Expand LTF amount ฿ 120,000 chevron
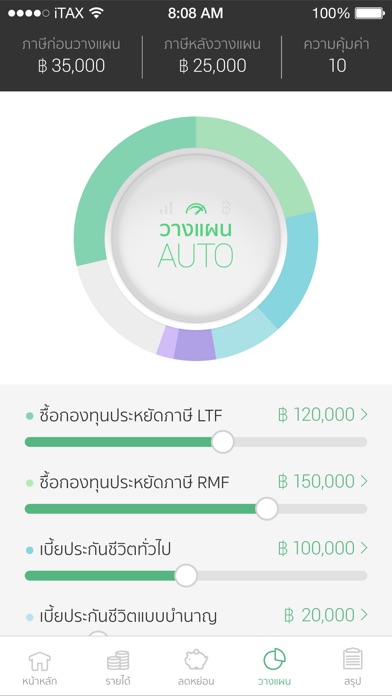 point(364,414)
